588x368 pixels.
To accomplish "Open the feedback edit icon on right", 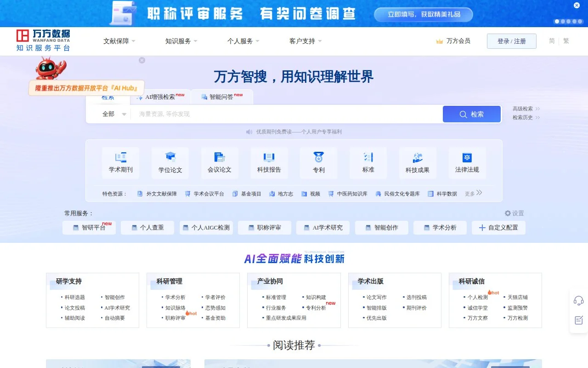I will click(579, 320).
